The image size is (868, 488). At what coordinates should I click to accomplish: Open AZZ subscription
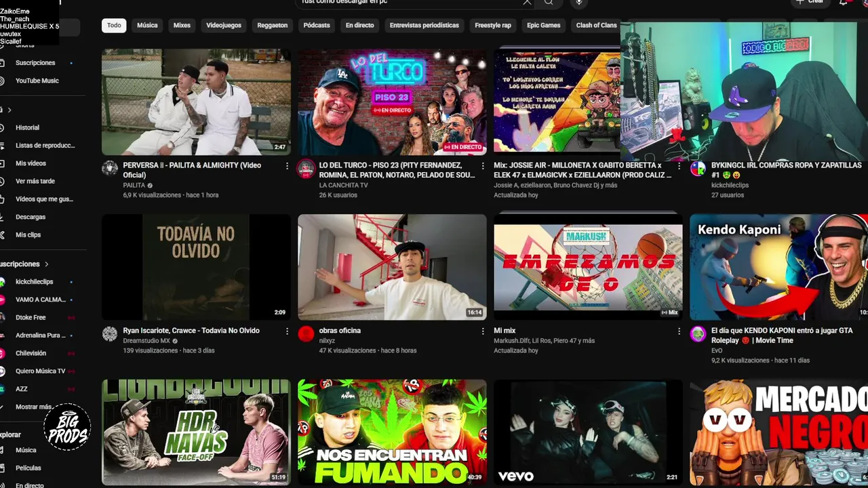pyautogui.click(x=22, y=389)
